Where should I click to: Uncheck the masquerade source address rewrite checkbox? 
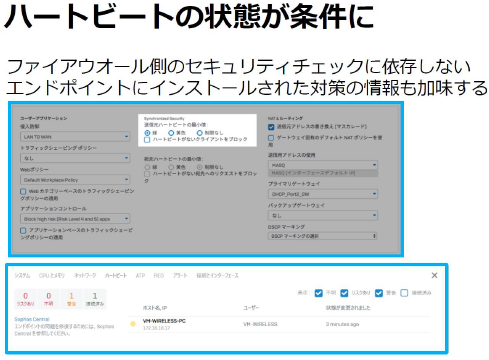point(271,127)
